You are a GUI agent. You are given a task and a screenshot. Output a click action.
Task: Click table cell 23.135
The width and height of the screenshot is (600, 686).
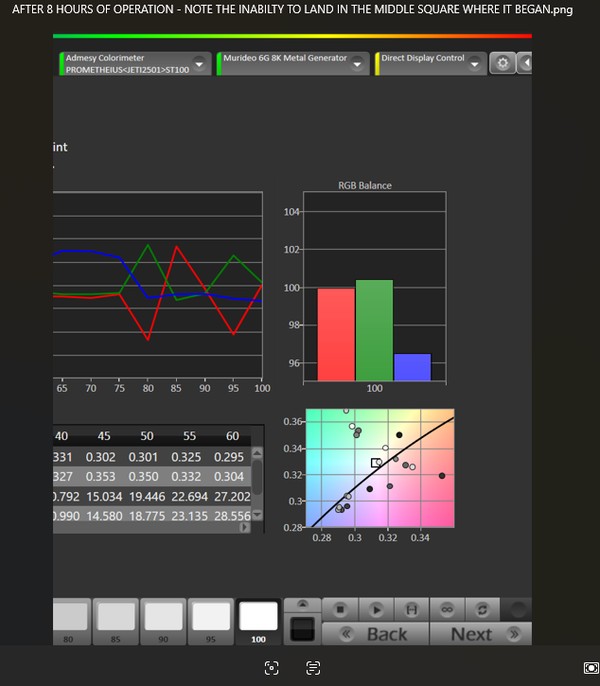click(x=189, y=516)
